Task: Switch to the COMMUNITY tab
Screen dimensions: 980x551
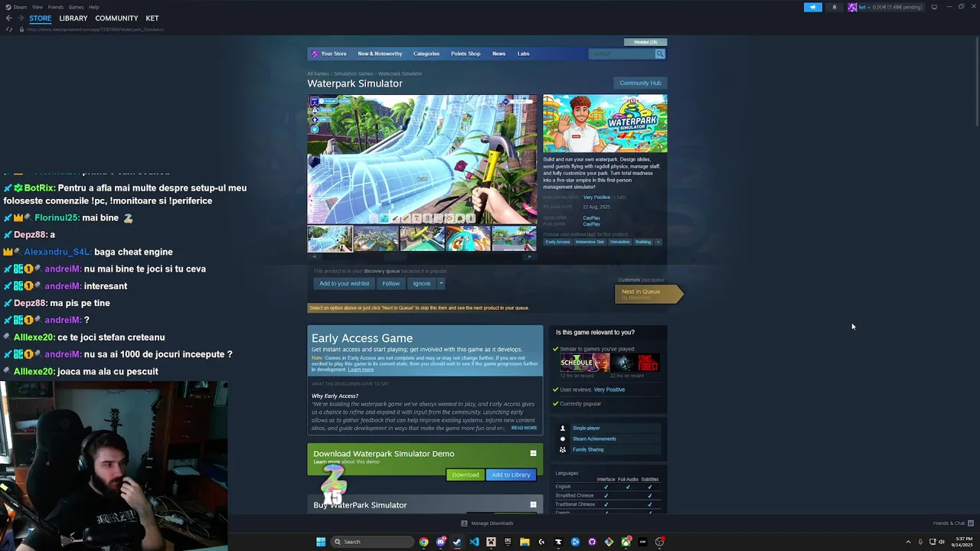Action: coord(116,18)
